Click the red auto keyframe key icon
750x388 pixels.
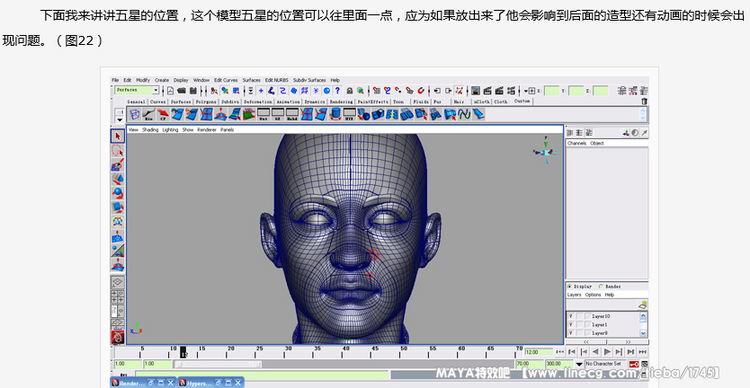634,364
